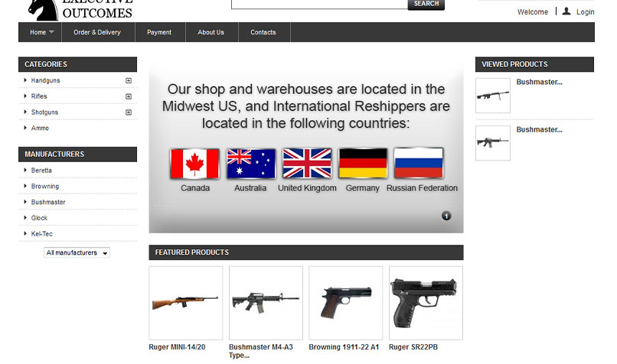This screenshot has height=364, width=617.
Task: Open Order & Delivery menu item
Action: pos(97,32)
